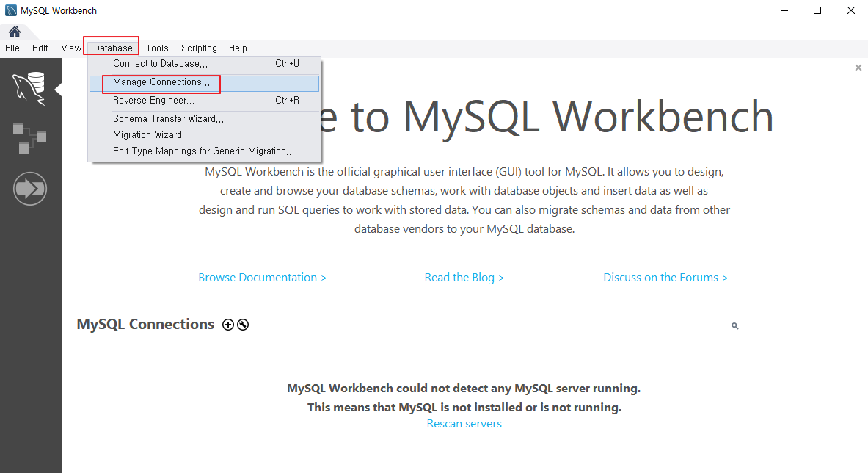
Task: Open the Home tab icon
Action: point(15,32)
